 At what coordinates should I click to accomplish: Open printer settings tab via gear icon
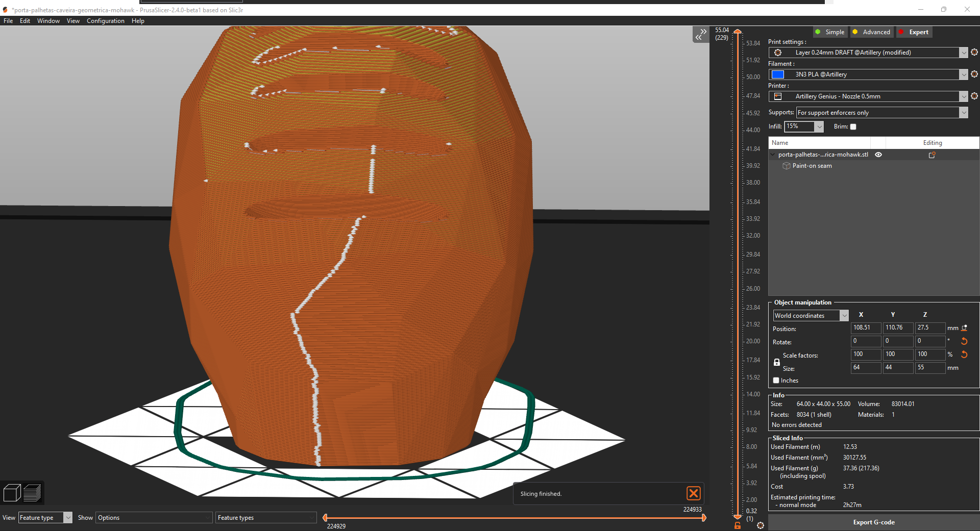click(x=974, y=96)
